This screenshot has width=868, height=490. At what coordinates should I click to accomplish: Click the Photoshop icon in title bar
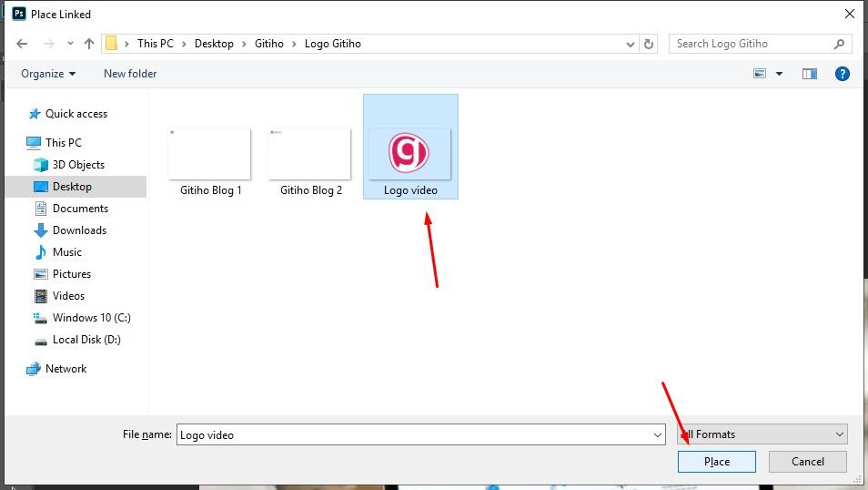(19, 14)
